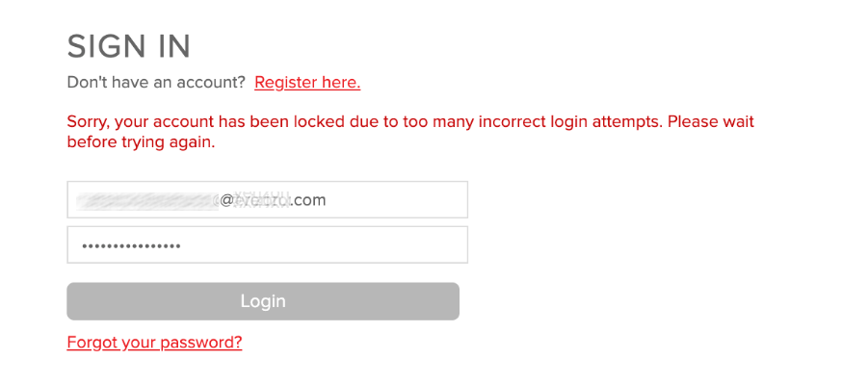868x383 pixels.
Task: Click the red account locked error message
Action: 410,132
